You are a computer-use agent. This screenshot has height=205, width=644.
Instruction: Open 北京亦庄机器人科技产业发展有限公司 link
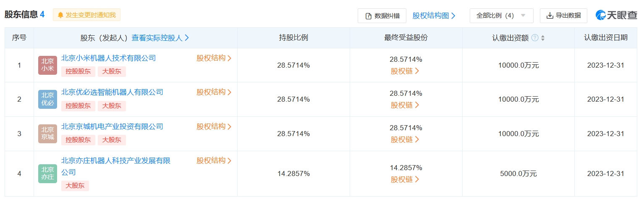[116, 166]
